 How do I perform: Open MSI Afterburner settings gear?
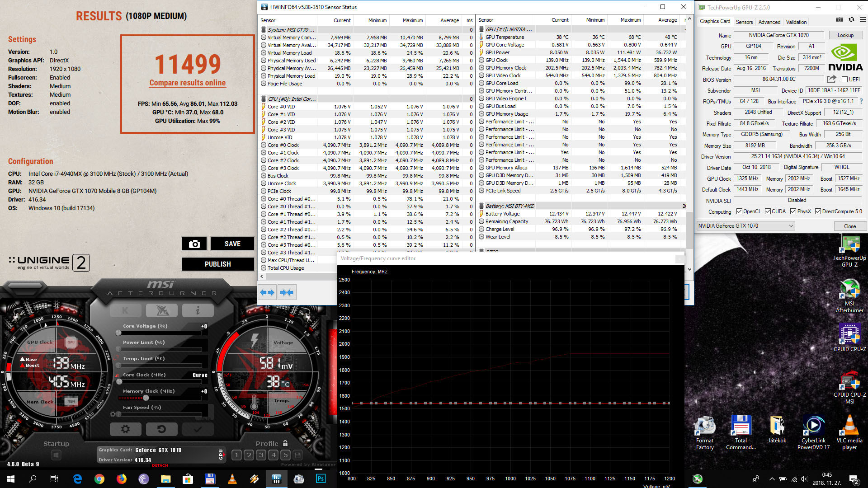(126, 429)
